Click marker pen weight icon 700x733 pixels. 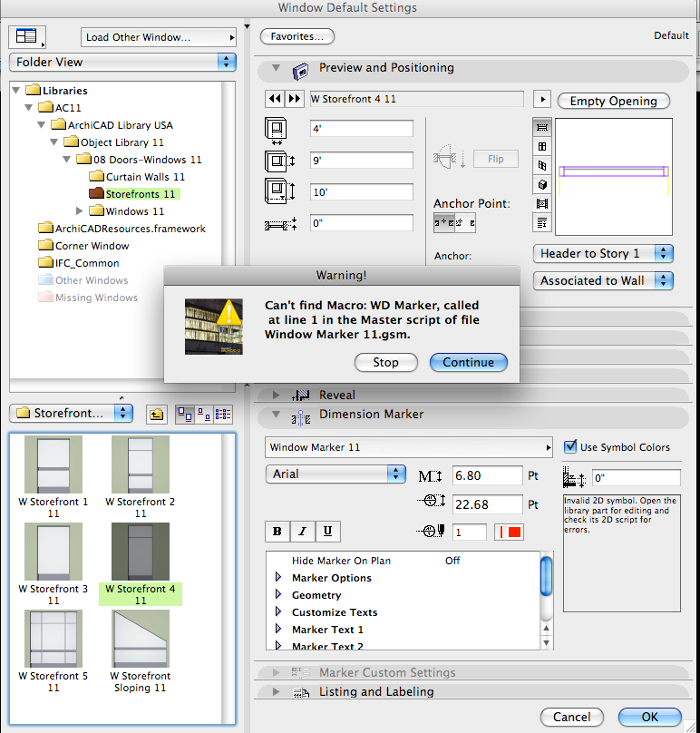pos(431,532)
